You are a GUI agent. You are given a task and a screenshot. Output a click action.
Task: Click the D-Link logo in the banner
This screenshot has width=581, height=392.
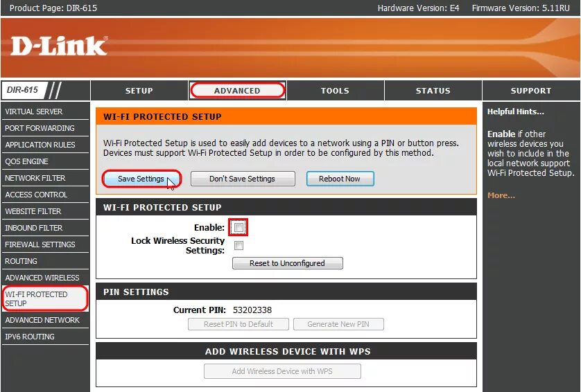pyautogui.click(x=59, y=46)
